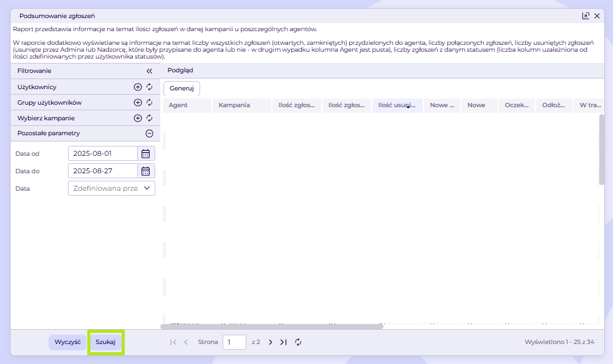The height and width of the screenshot is (364, 613).
Task: Refresh the Wybierz kampanie filter
Action: click(x=149, y=118)
